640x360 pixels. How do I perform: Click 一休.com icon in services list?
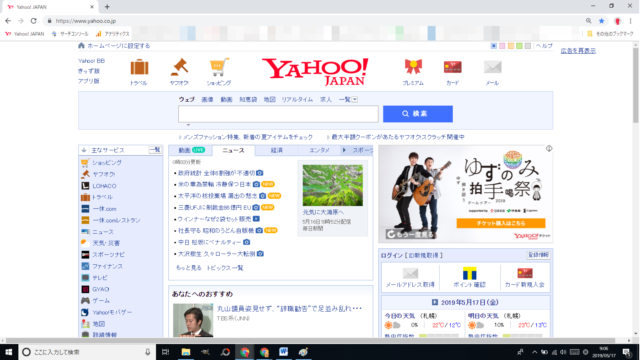(85, 209)
